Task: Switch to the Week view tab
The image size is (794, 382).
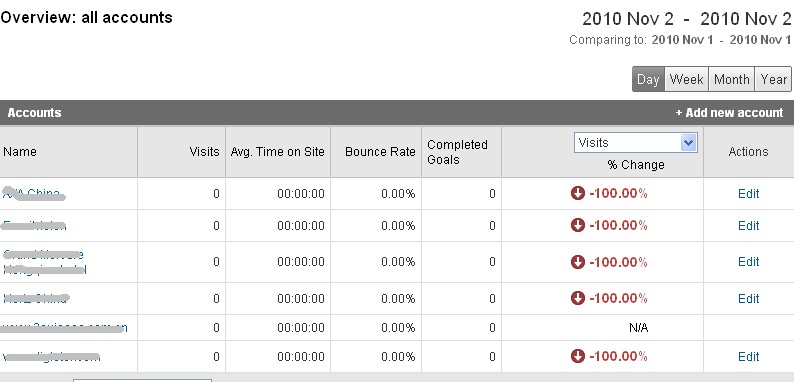Action: pos(686,80)
